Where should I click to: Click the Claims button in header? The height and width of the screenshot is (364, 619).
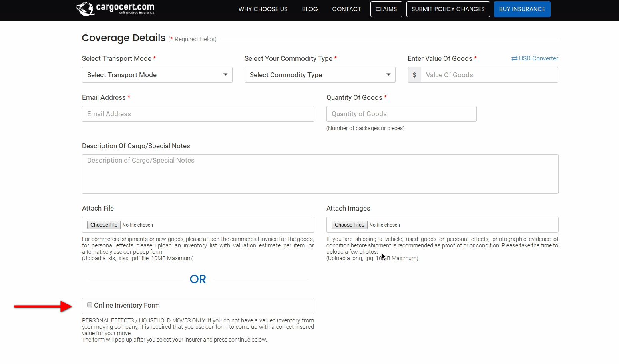coord(386,9)
